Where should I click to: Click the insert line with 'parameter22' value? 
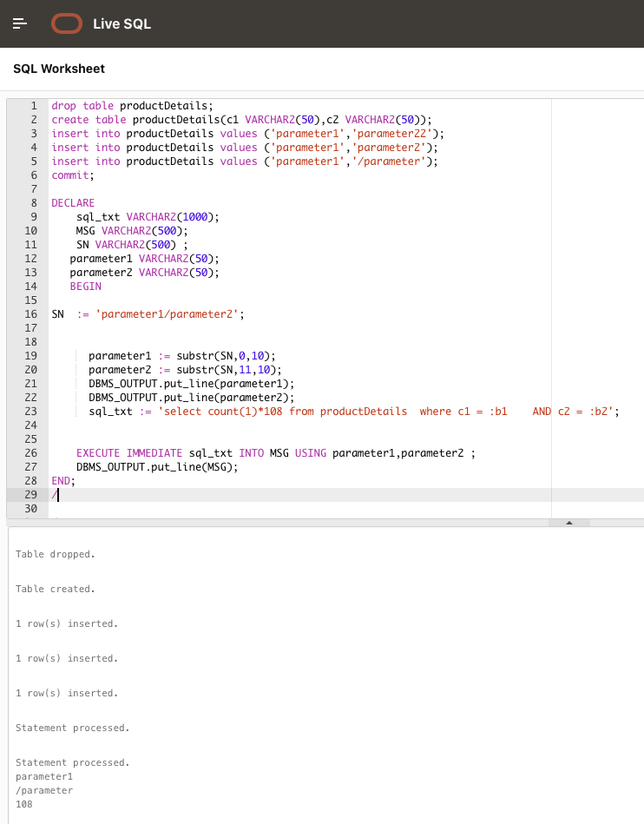(x=248, y=134)
